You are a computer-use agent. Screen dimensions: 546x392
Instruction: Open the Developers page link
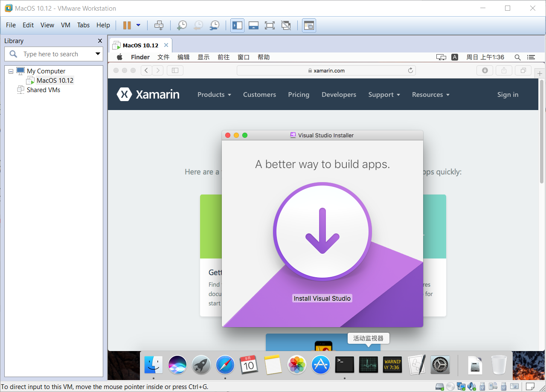[x=339, y=95]
